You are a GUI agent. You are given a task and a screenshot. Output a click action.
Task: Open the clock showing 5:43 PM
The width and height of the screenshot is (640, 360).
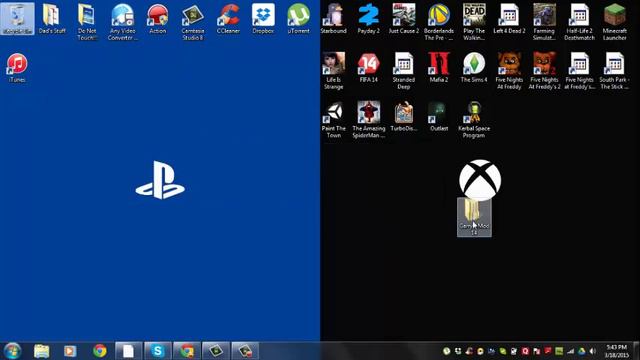[616, 351]
